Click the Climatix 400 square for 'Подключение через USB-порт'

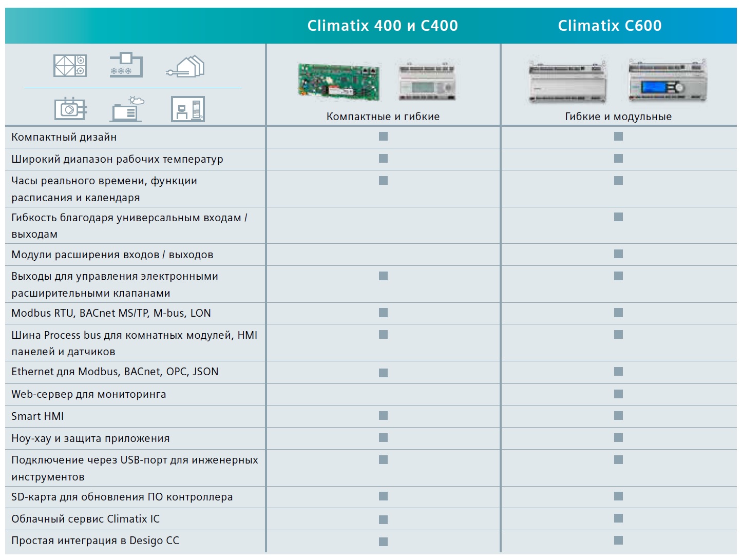383,460
